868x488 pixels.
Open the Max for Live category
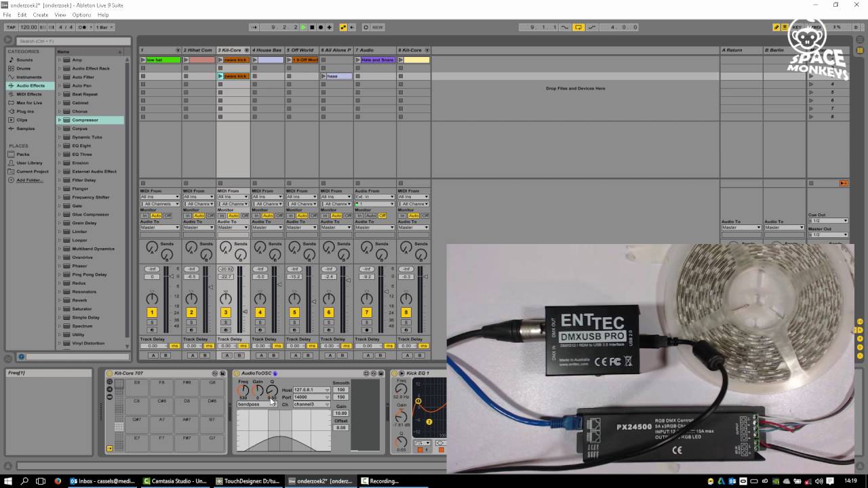coord(29,102)
